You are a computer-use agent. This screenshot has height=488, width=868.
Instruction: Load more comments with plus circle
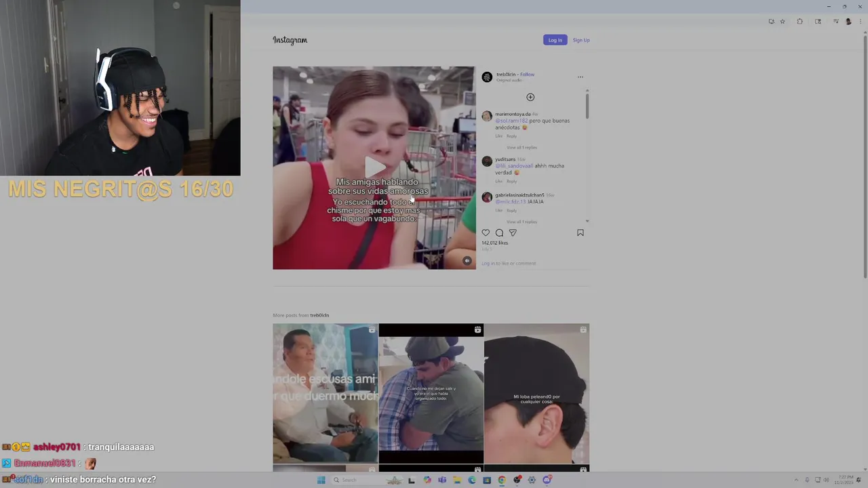530,97
